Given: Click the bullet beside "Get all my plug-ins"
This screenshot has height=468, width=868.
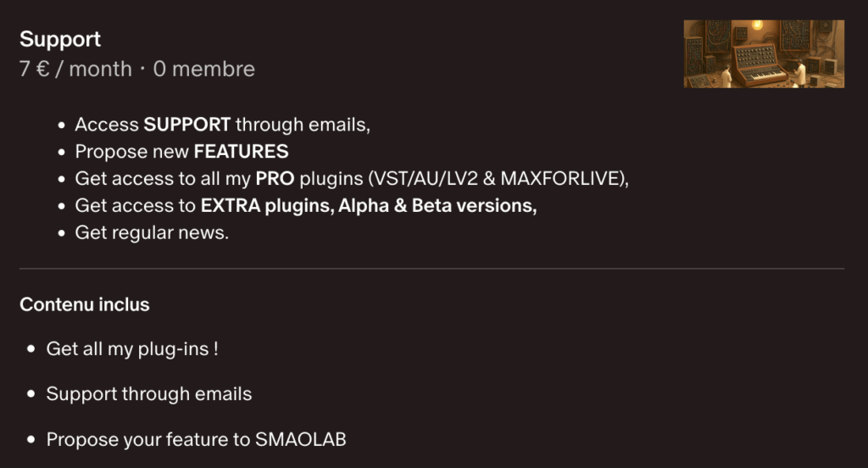Looking at the screenshot, I should click(31, 349).
